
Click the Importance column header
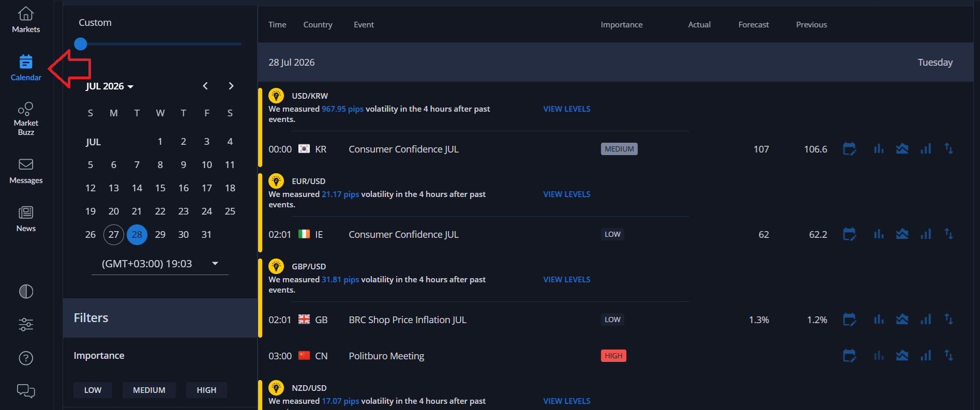point(622,25)
